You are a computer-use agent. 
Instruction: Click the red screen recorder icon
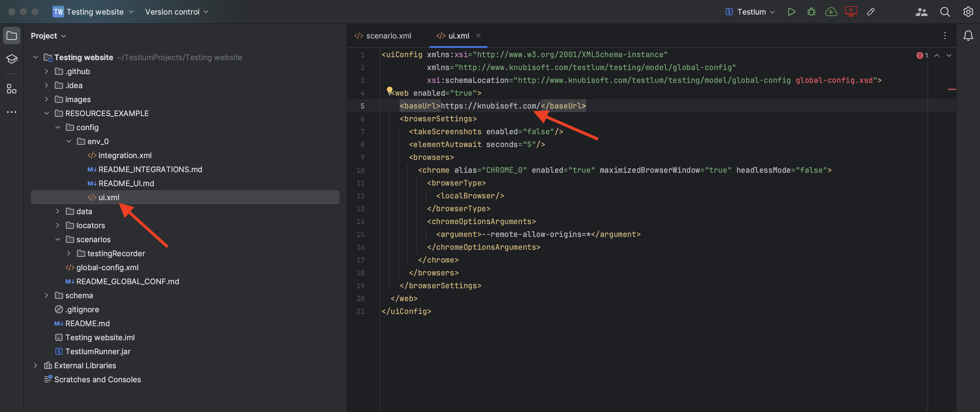point(851,11)
